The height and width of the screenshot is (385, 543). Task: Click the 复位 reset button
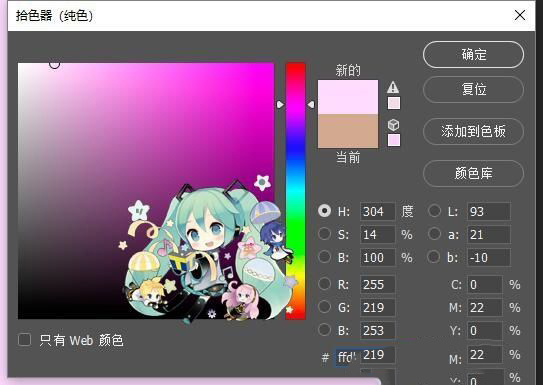point(473,90)
